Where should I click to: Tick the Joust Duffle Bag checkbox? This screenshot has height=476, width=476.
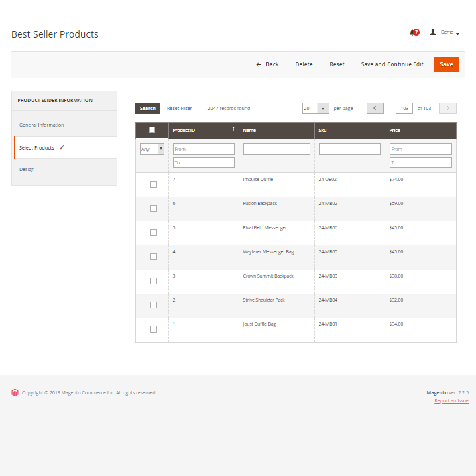(154, 329)
